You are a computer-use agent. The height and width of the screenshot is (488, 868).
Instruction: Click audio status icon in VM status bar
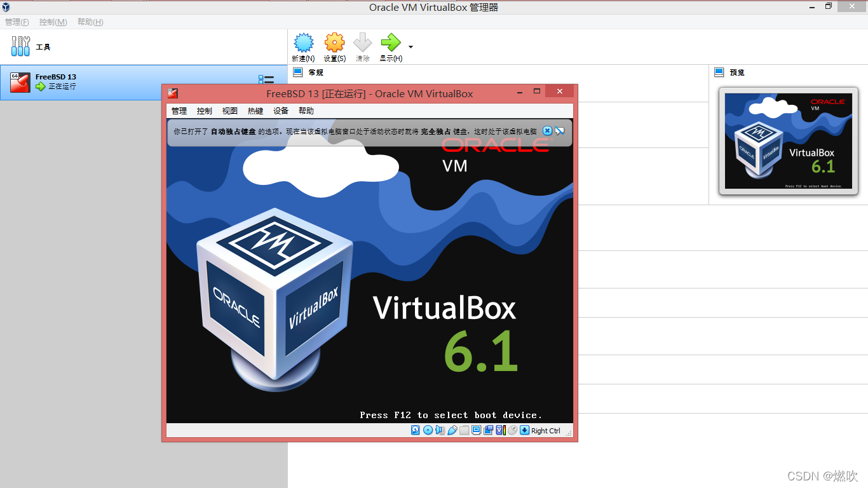(440, 430)
